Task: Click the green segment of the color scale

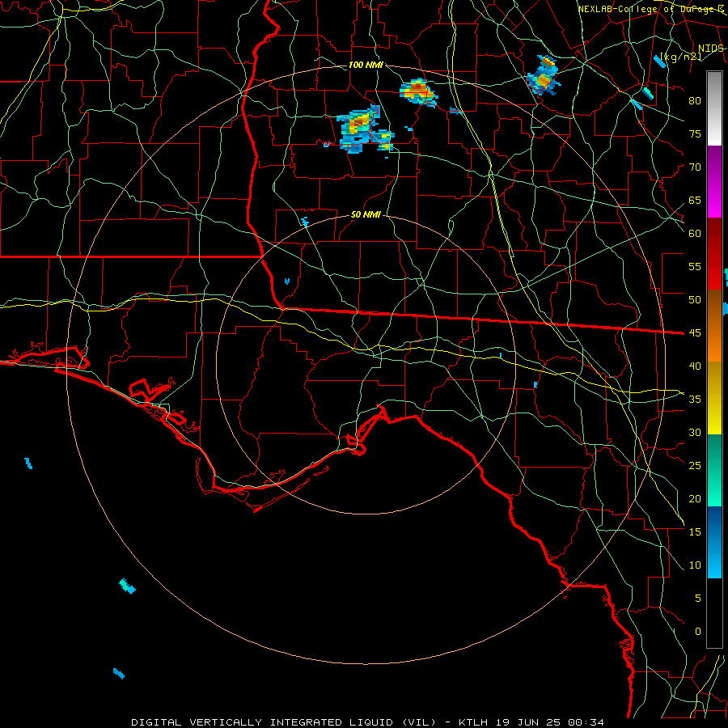Action: (x=714, y=470)
